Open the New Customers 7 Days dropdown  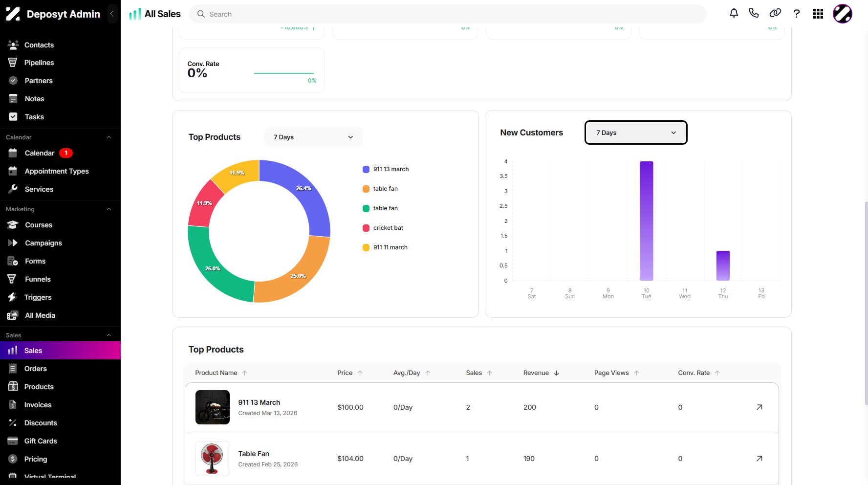click(x=636, y=132)
